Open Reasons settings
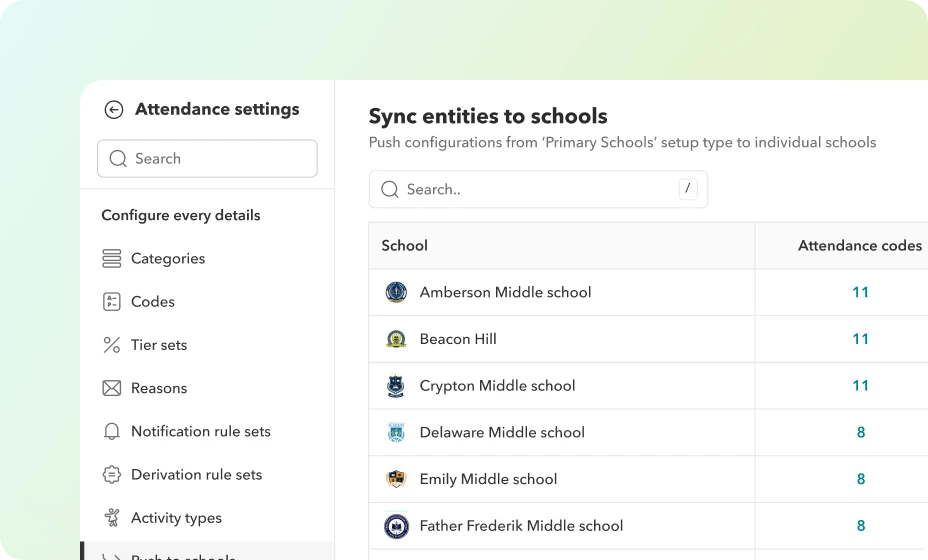 [x=159, y=388]
